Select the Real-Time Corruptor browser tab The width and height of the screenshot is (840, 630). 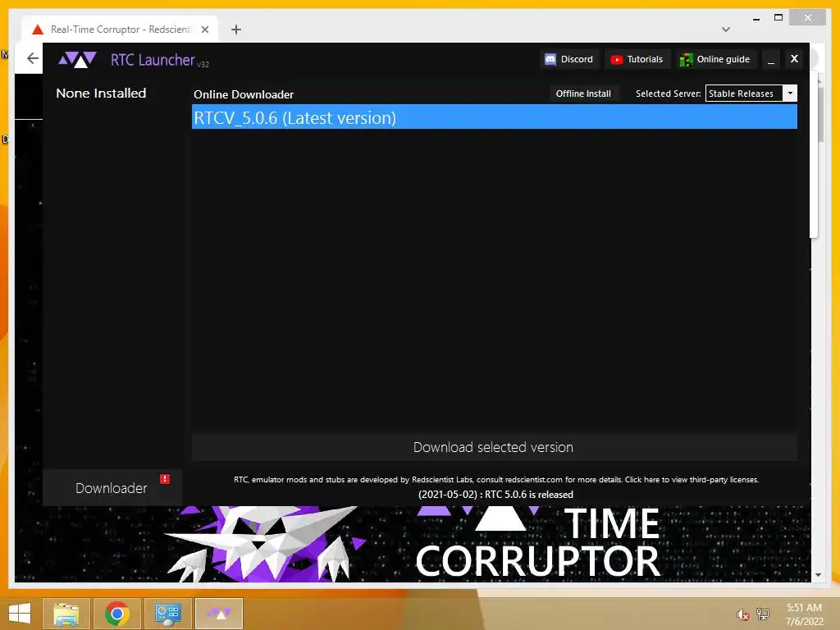click(x=120, y=30)
